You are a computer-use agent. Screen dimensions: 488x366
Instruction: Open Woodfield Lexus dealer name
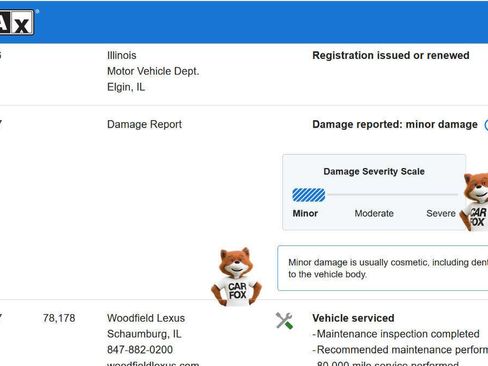click(x=146, y=318)
